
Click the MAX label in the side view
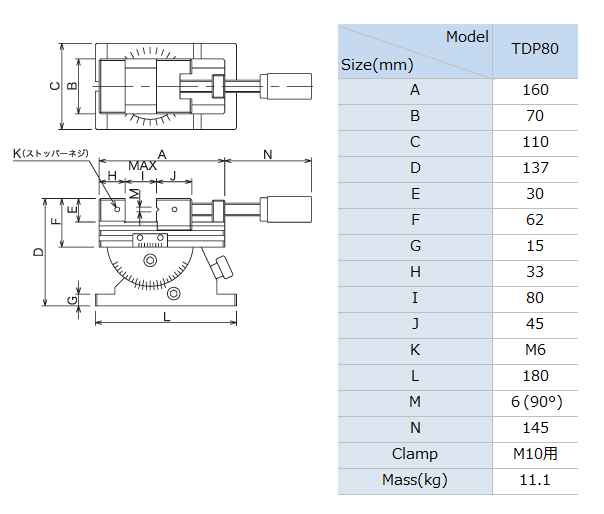click(x=143, y=166)
